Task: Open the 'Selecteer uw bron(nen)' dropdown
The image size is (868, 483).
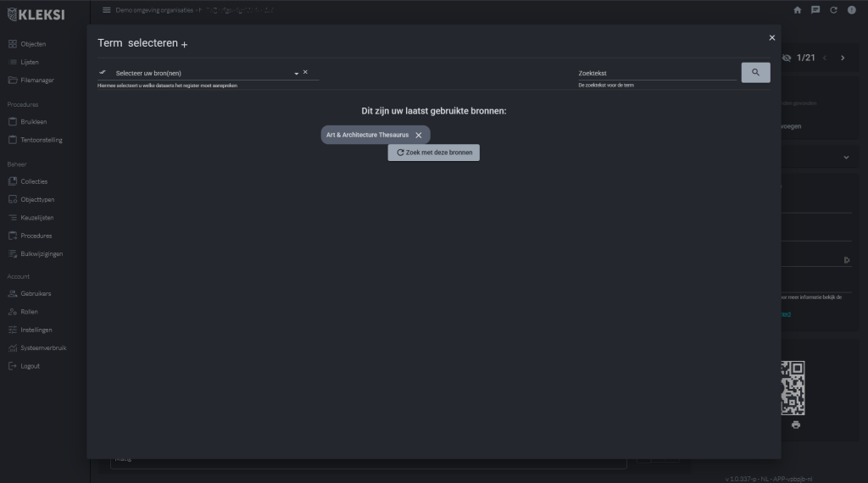Action: pos(296,74)
